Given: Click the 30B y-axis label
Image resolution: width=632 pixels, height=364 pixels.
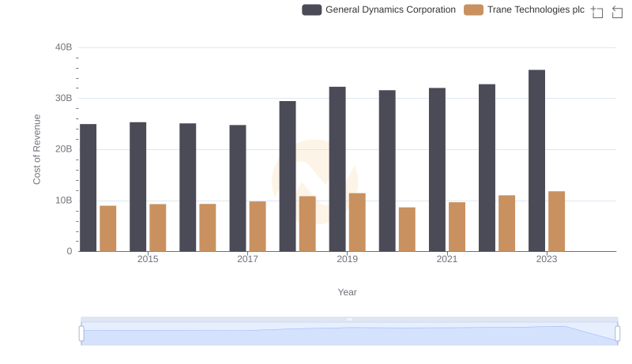Looking at the screenshot, I should pyautogui.click(x=64, y=98).
